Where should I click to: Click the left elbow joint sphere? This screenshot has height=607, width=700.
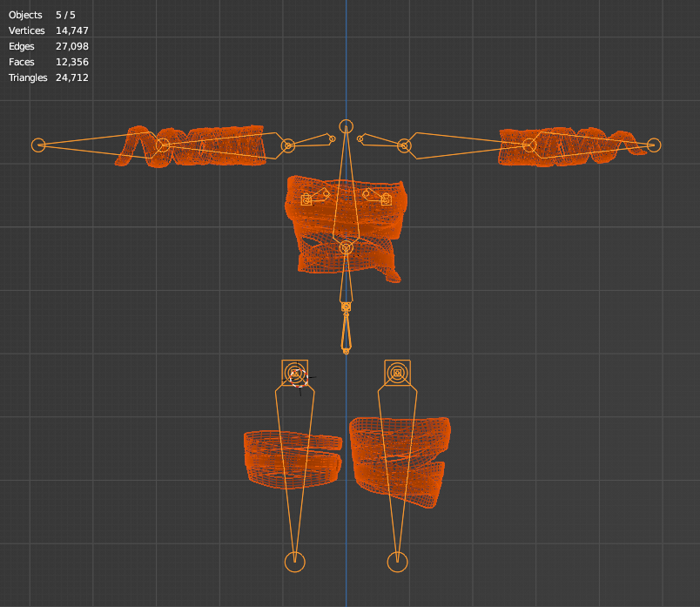[163, 145]
